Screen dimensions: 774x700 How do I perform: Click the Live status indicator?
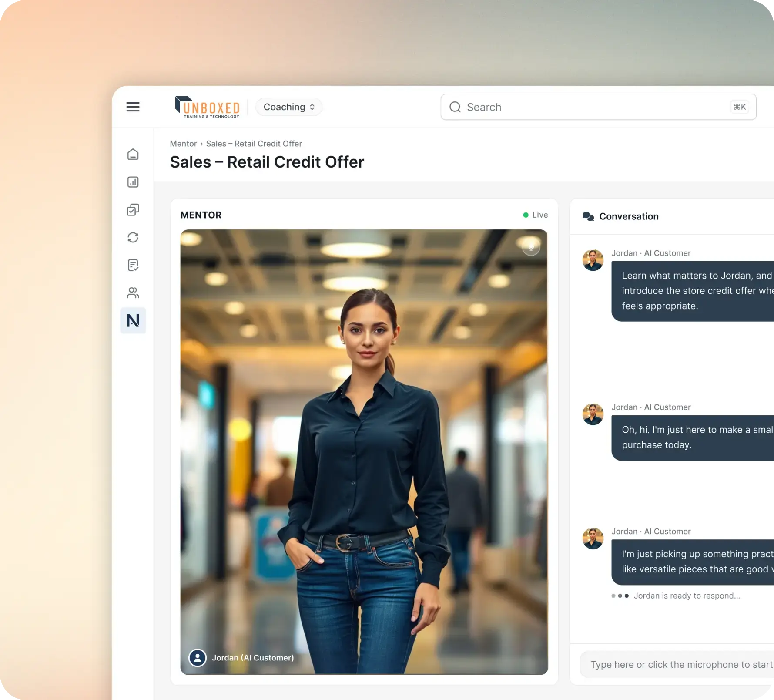(x=536, y=215)
